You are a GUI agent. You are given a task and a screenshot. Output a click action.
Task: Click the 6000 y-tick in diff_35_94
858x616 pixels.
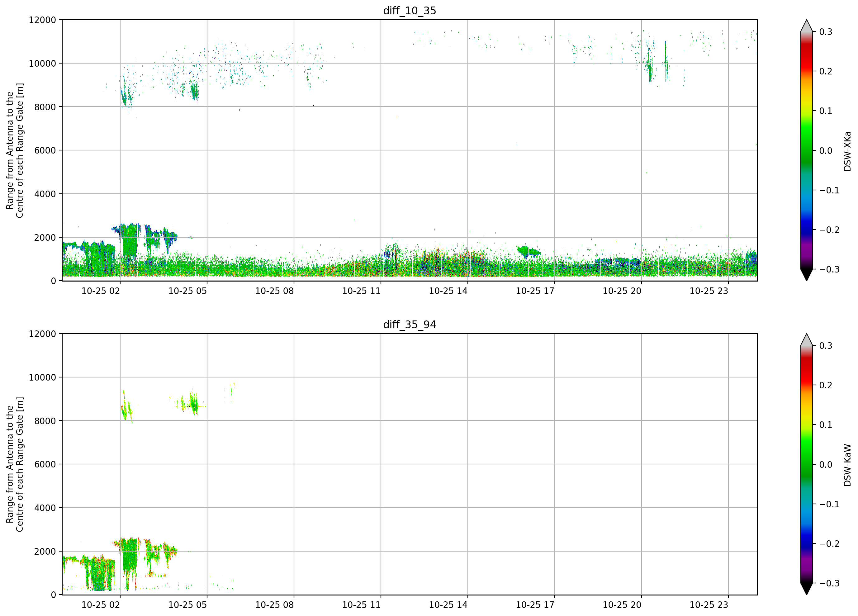click(45, 465)
